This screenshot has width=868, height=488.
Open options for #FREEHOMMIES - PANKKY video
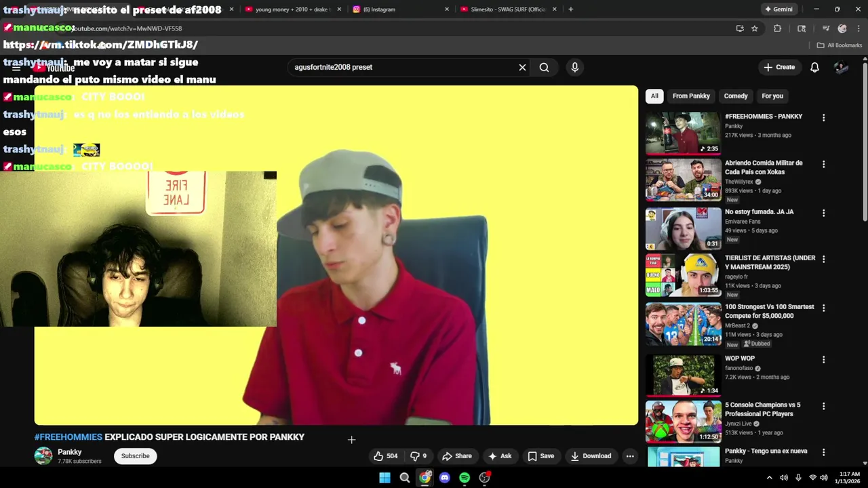823,118
